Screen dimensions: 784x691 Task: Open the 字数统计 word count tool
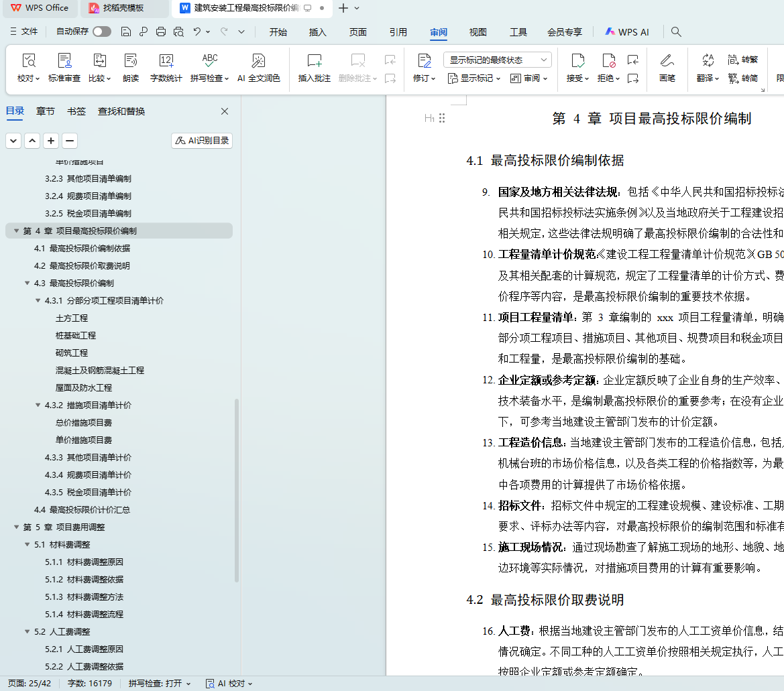point(166,62)
